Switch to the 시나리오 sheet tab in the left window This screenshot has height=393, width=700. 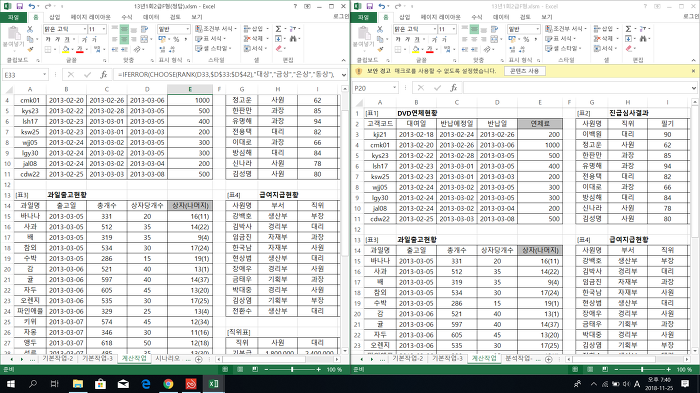point(167,359)
